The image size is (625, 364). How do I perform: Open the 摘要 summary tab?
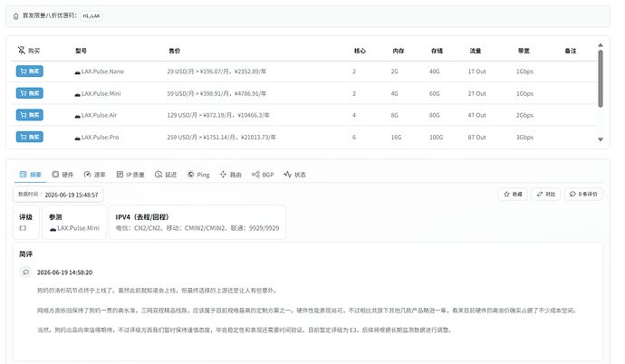[x=30, y=175]
